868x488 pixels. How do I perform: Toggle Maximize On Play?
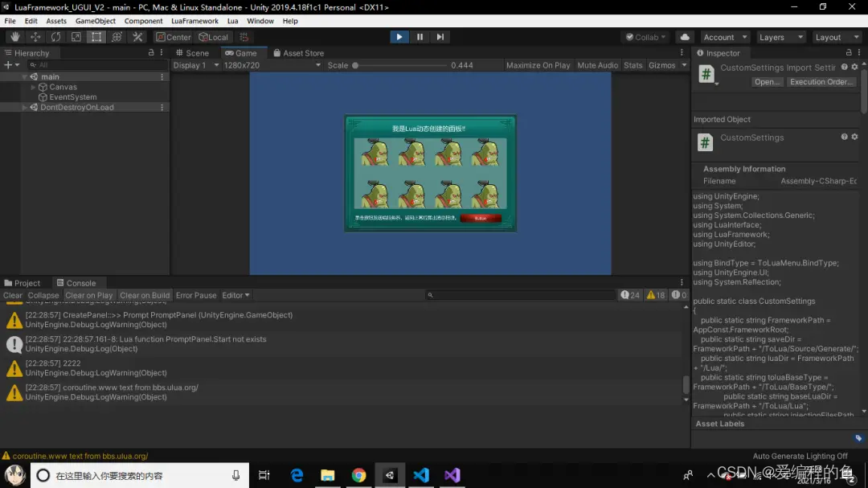538,64
